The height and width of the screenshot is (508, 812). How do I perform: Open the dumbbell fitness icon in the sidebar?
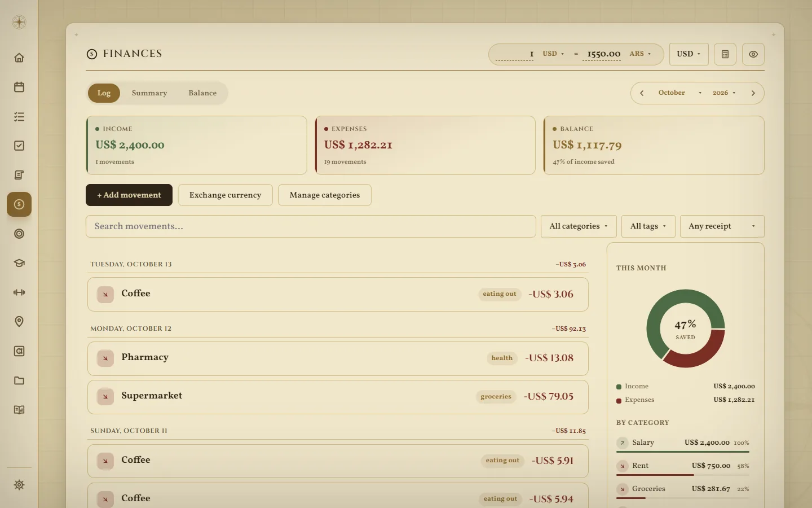[x=19, y=292]
